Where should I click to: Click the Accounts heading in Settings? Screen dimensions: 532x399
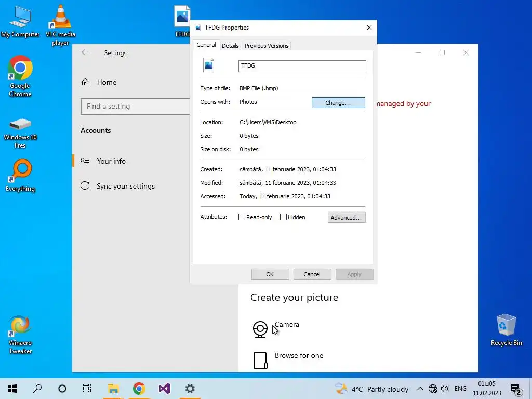[96, 130]
